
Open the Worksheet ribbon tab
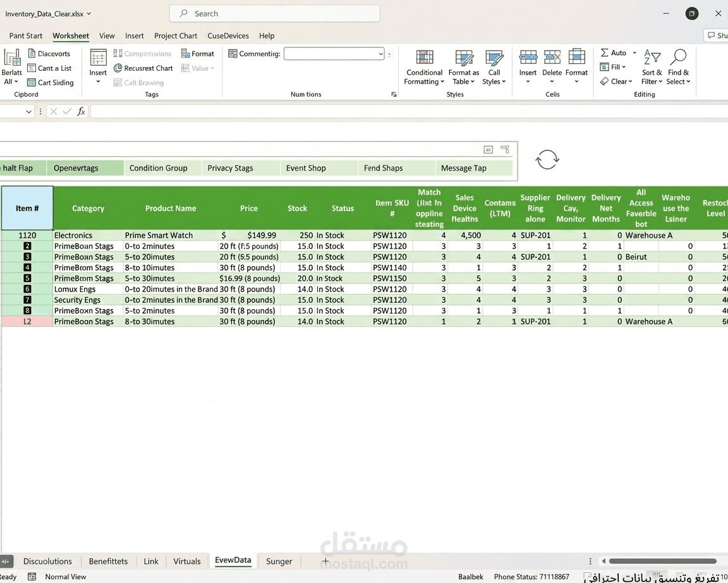71,36
